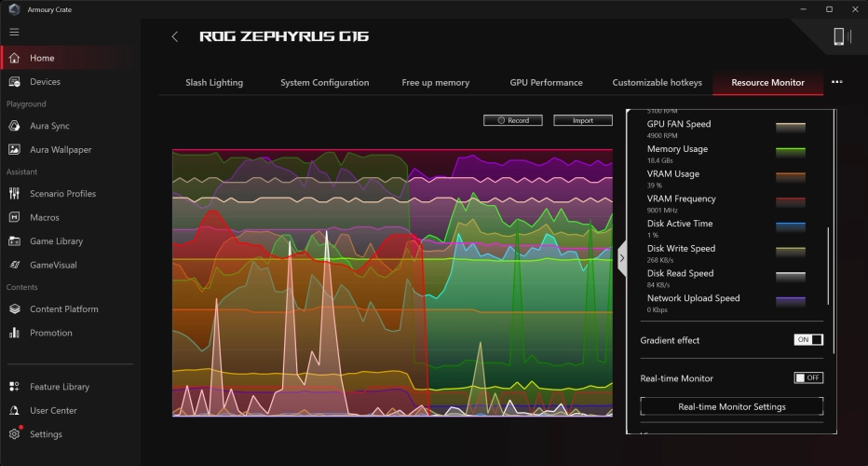Image resolution: width=868 pixels, height=466 pixels.
Task: Switch to the Customizable hotkeys tab
Action: (x=658, y=83)
